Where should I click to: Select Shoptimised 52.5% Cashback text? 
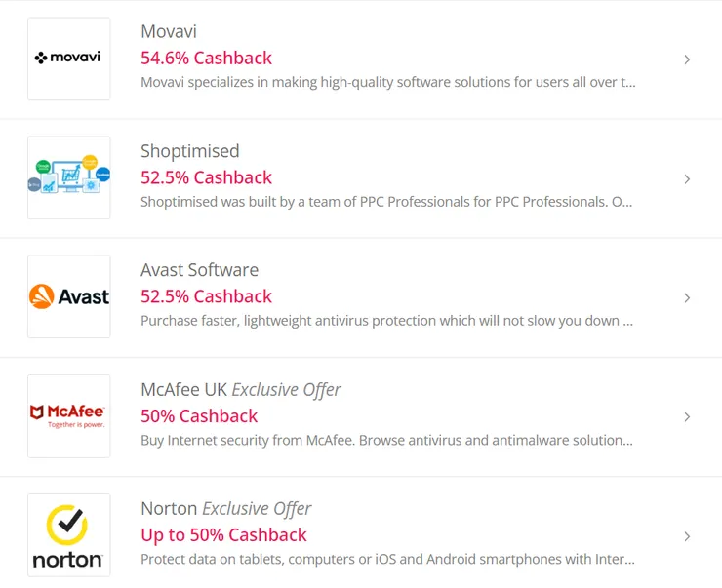(x=206, y=177)
